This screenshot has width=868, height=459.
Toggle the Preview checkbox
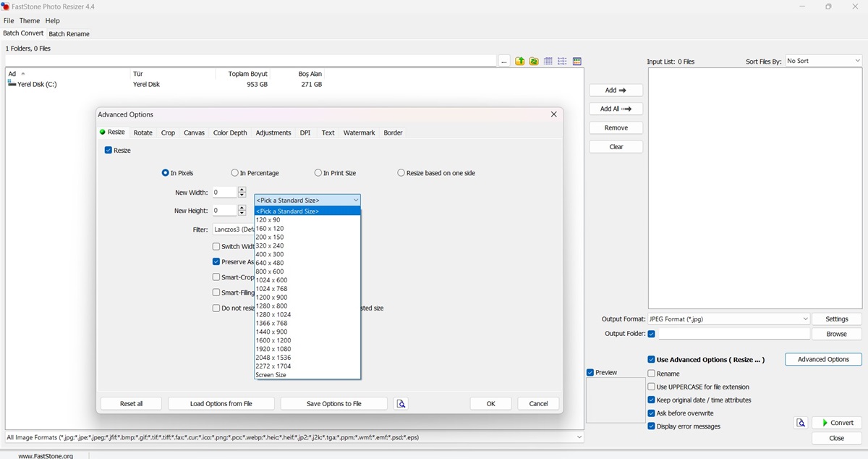coord(590,373)
